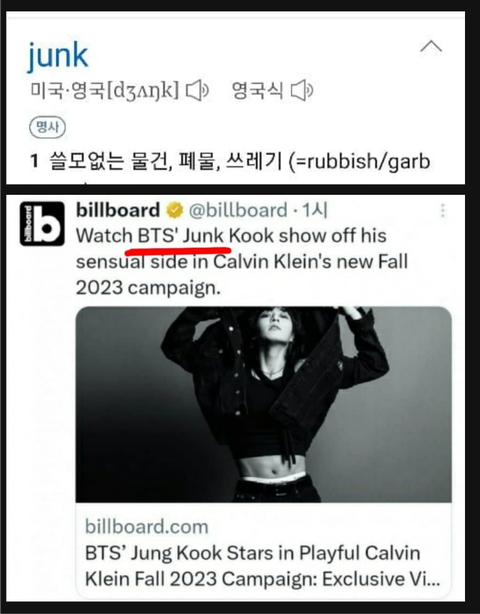The image size is (480, 614).
Task: Open the @billboard handle link
Action: (238, 211)
